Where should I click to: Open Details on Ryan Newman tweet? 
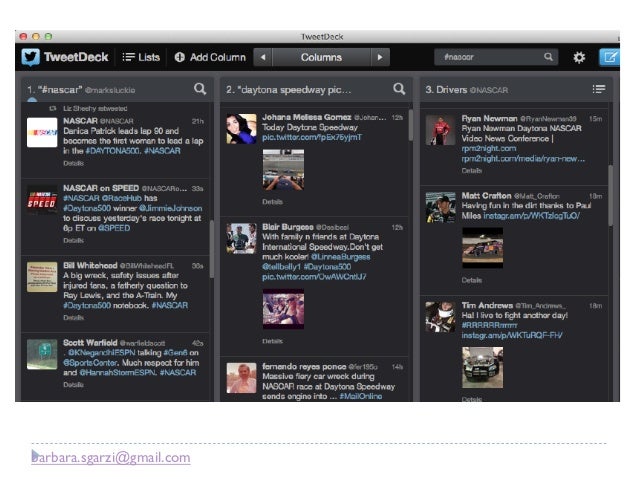pyautogui.click(x=472, y=171)
